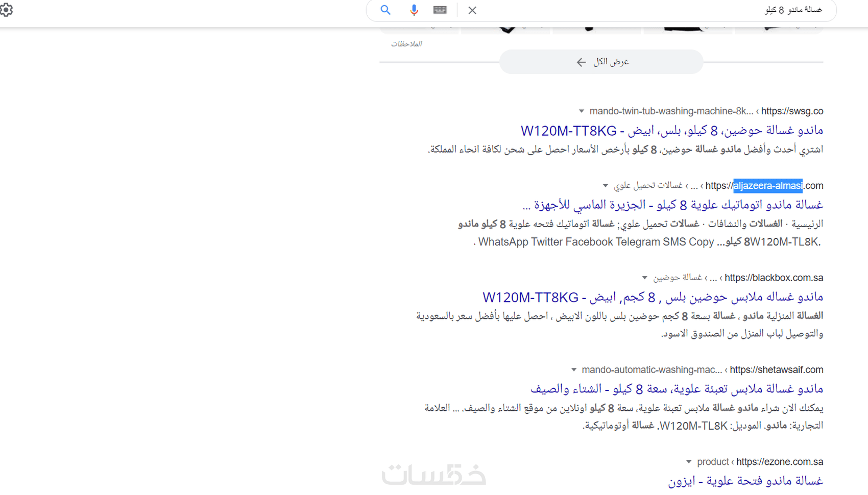Click the mando-twin-tub-washing-machine-8k breadcrumb
Viewport: 868px width, 495px height.
(671, 111)
